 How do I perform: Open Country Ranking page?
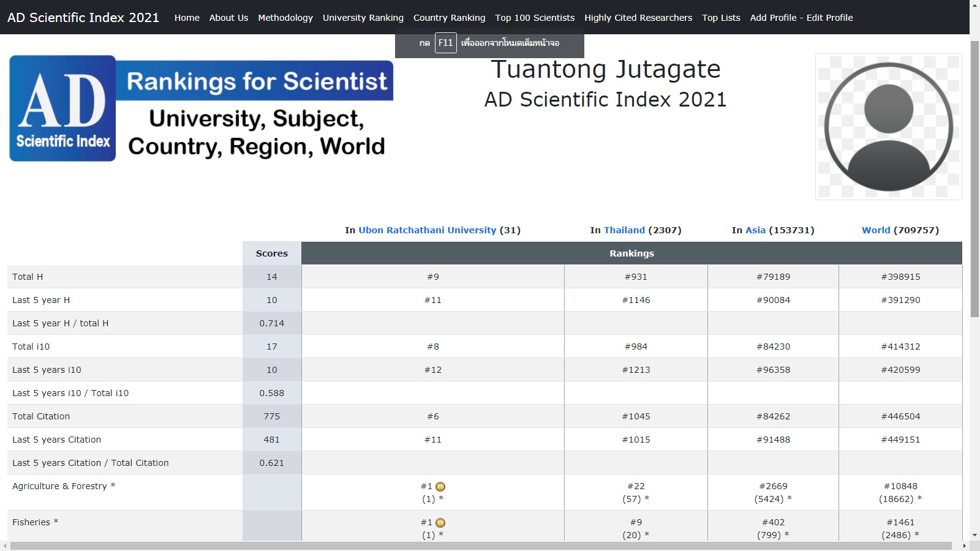tap(449, 18)
